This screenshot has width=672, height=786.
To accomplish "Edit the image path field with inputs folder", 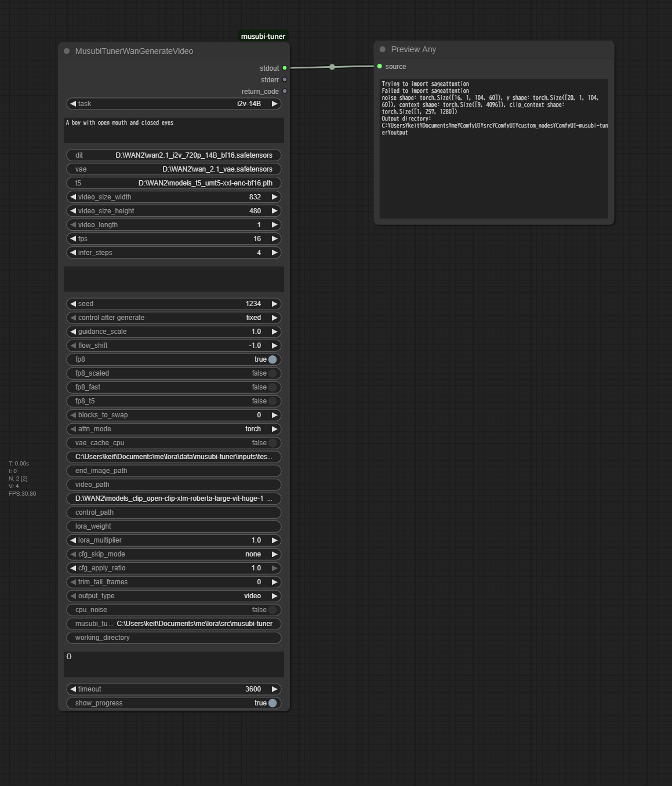I will 174,457.
